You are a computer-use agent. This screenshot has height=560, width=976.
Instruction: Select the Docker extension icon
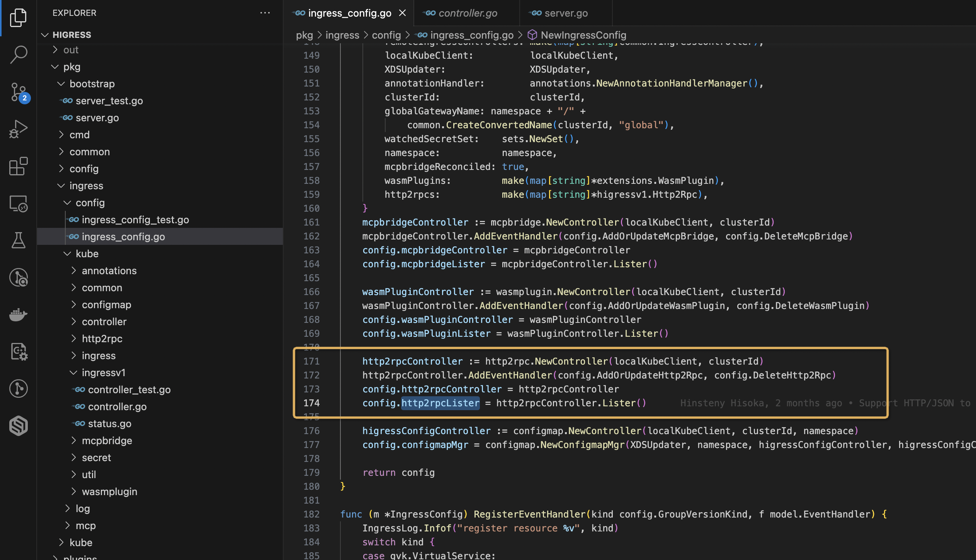point(18,315)
